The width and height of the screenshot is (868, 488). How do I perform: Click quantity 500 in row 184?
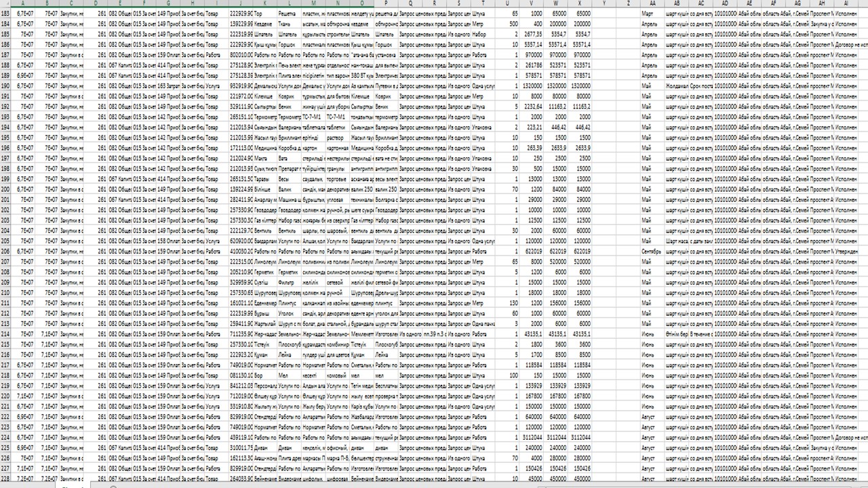point(507,23)
